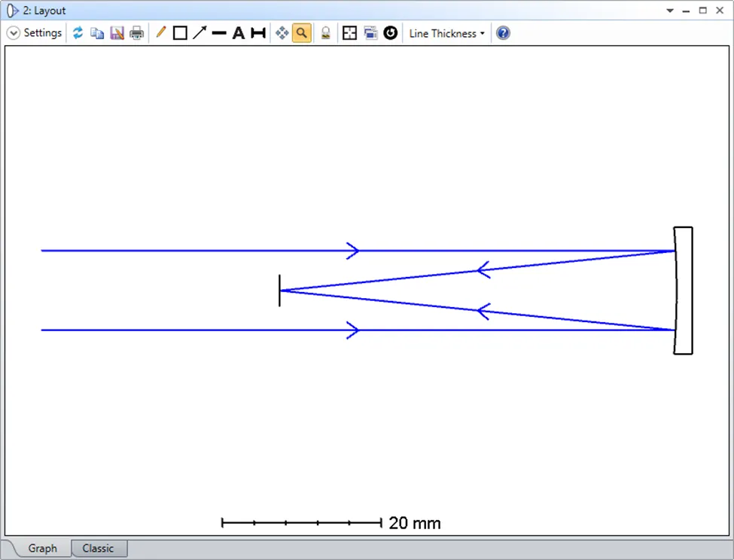Viewport: 734px width, 560px height.
Task: Select the rectangle box drawing tool
Action: [x=180, y=33]
